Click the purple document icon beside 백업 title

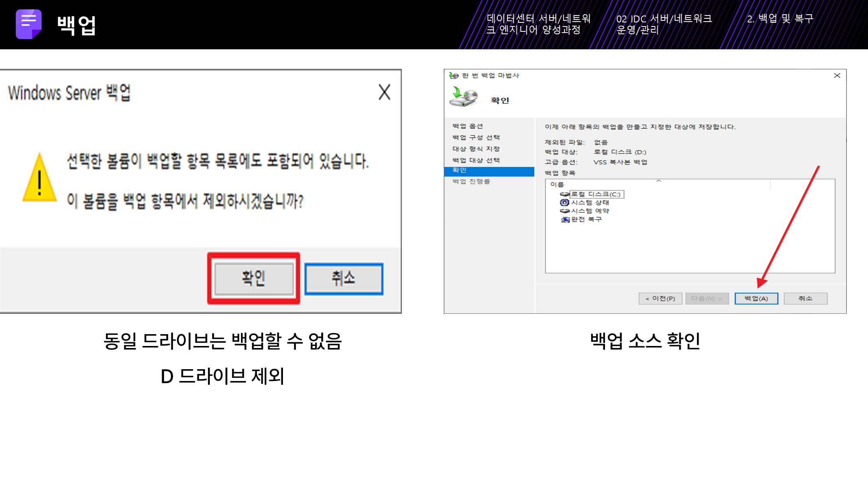[28, 24]
